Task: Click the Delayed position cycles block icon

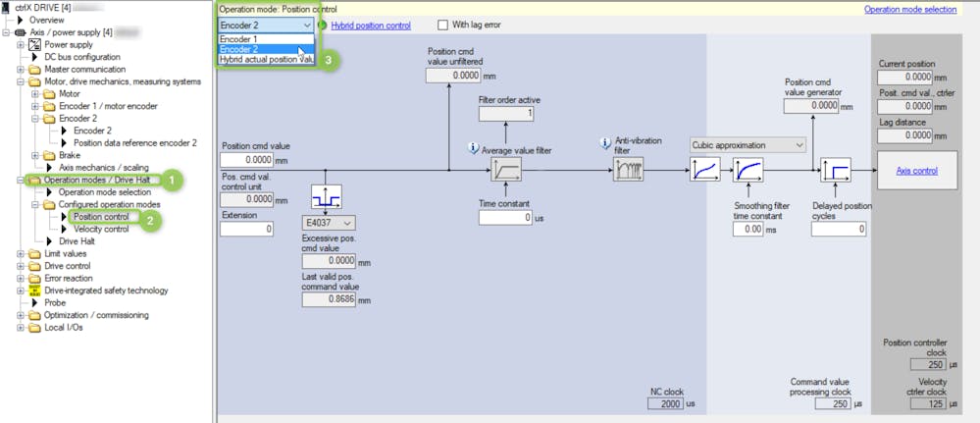Action: click(835, 170)
